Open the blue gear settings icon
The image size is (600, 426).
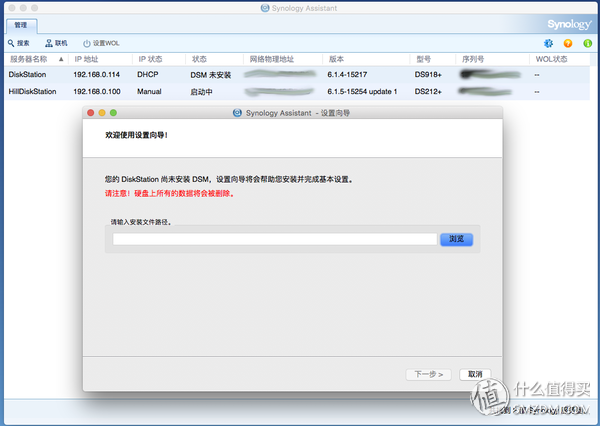(x=548, y=43)
